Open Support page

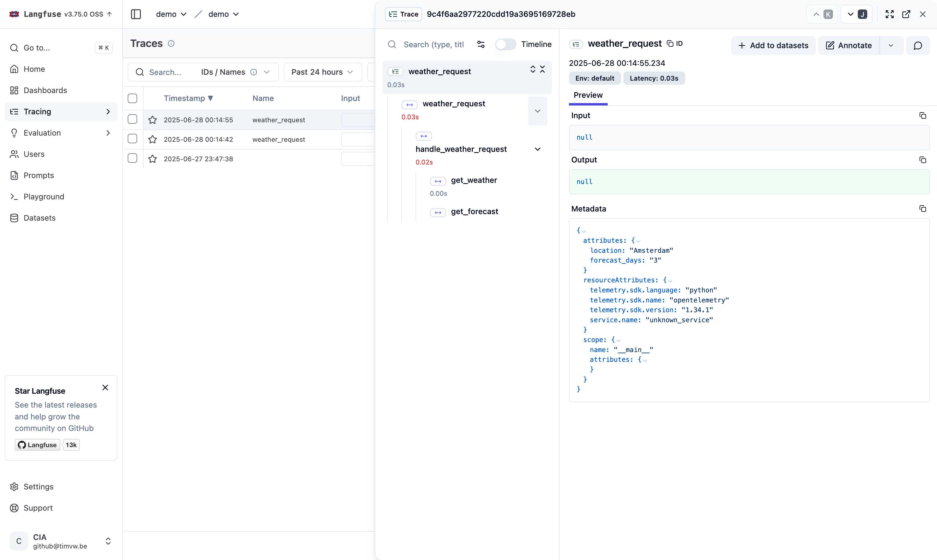tap(61, 508)
